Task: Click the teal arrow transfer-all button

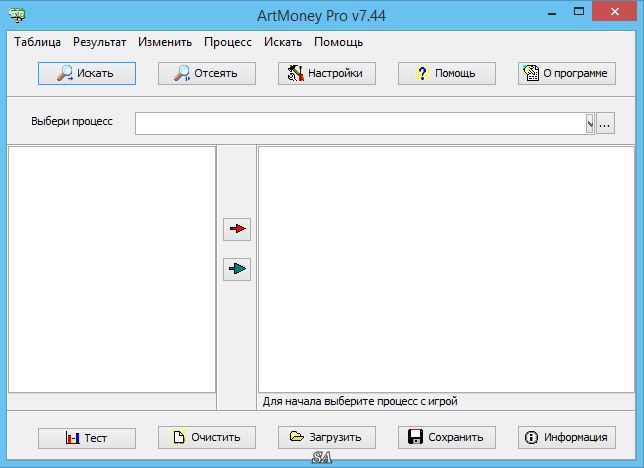Action: coord(237,269)
